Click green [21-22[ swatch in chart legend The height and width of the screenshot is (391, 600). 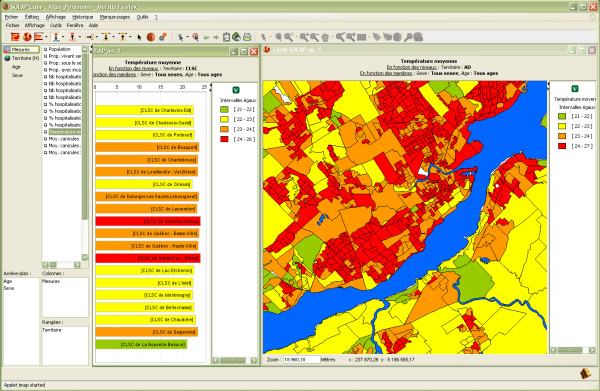click(224, 109)
